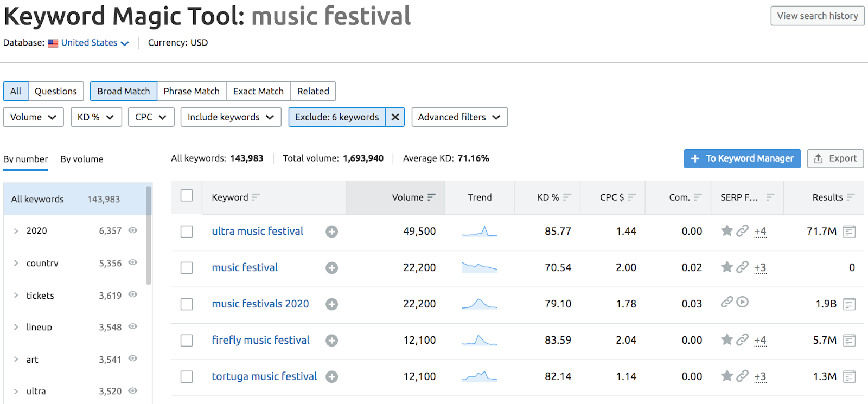The width and height of the screenshot is (868, 404).
Task: Switch to the Phrase Match tab
Action: [x=192, y=91]
